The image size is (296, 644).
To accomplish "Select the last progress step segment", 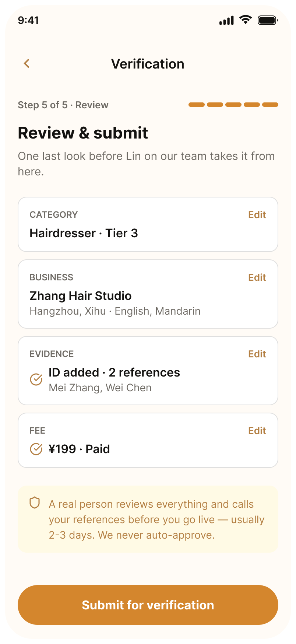I will [x=270, y=105].
